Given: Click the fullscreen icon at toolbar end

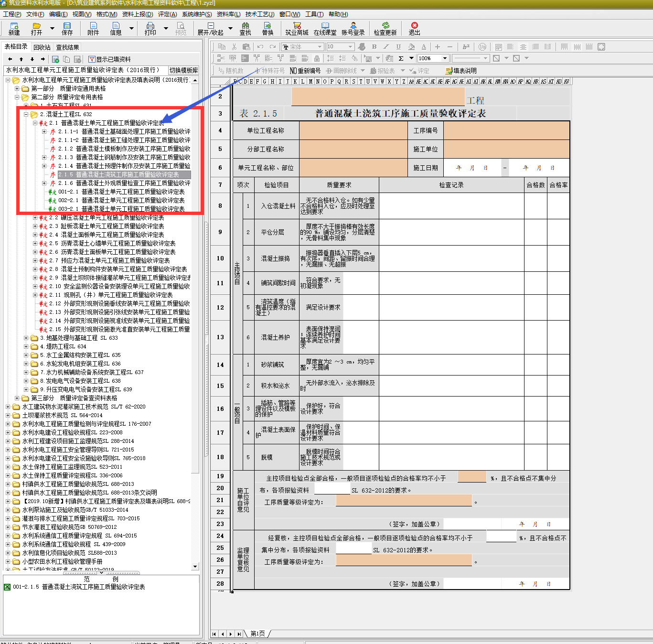Looking at the screenshot, I should 601,47.
